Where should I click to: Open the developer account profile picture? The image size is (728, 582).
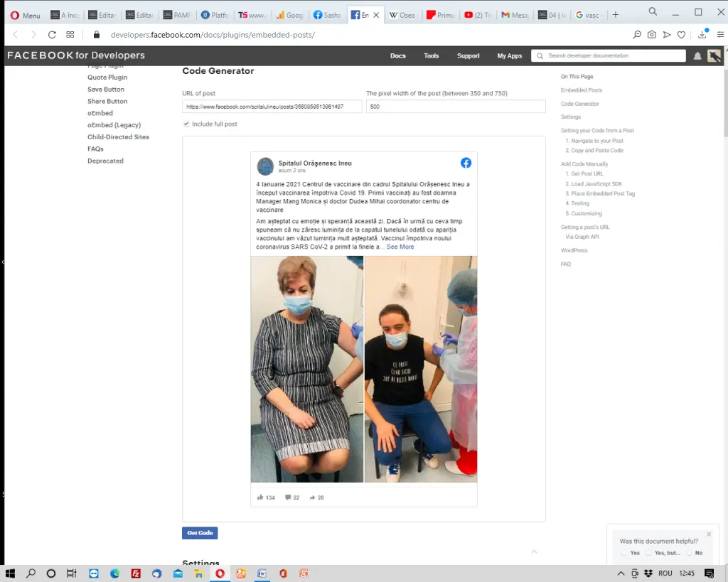point(714,55)
